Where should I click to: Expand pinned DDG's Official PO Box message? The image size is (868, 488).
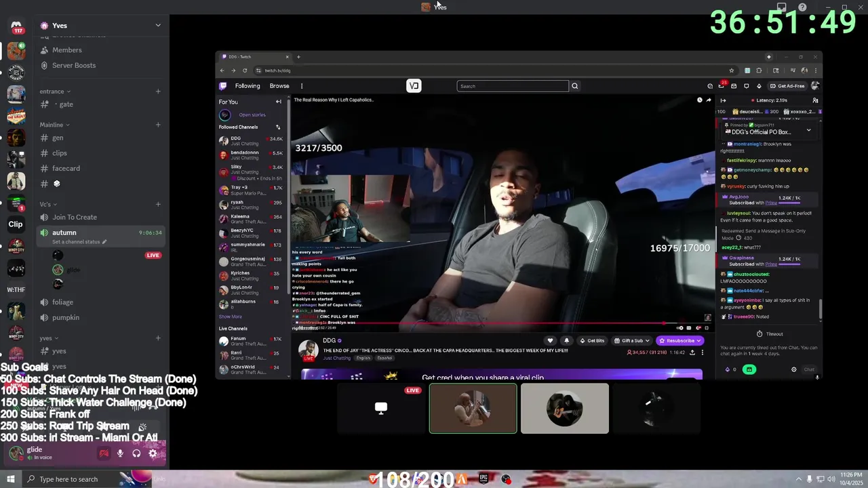pyautogui.click(x=808, y=130)
